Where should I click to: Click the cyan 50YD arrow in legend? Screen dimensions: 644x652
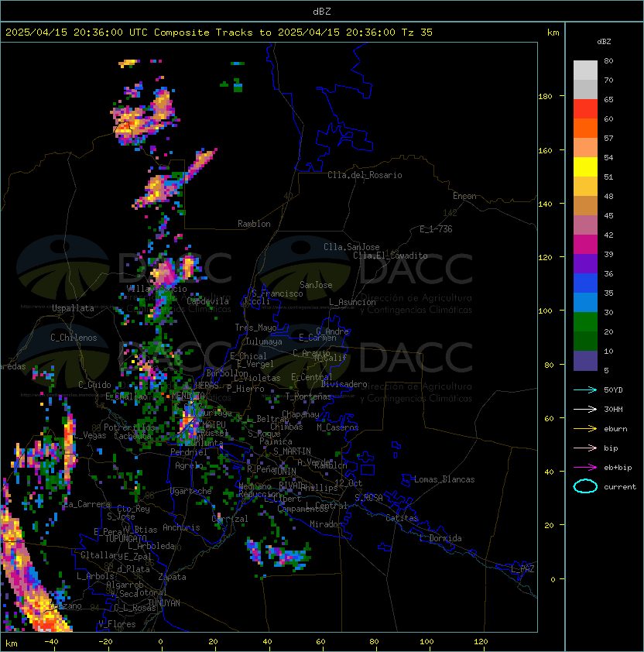pyautogui.click(x=585, y=389)
